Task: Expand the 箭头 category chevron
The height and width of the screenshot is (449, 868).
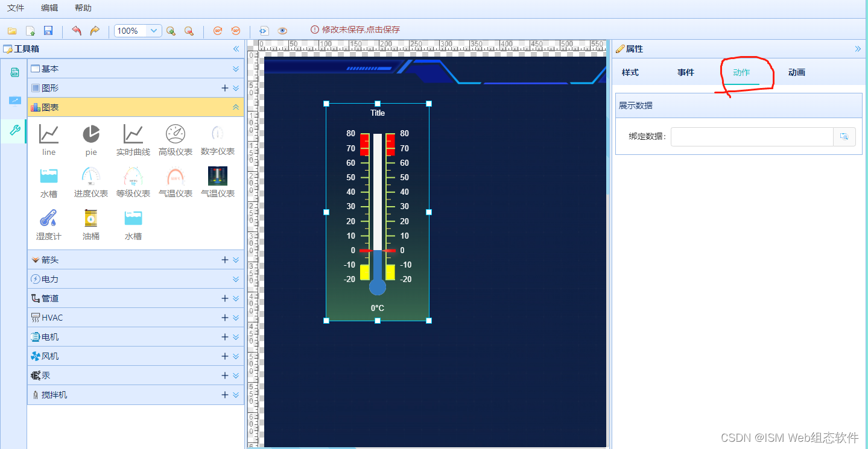Action: click(236, 260)
